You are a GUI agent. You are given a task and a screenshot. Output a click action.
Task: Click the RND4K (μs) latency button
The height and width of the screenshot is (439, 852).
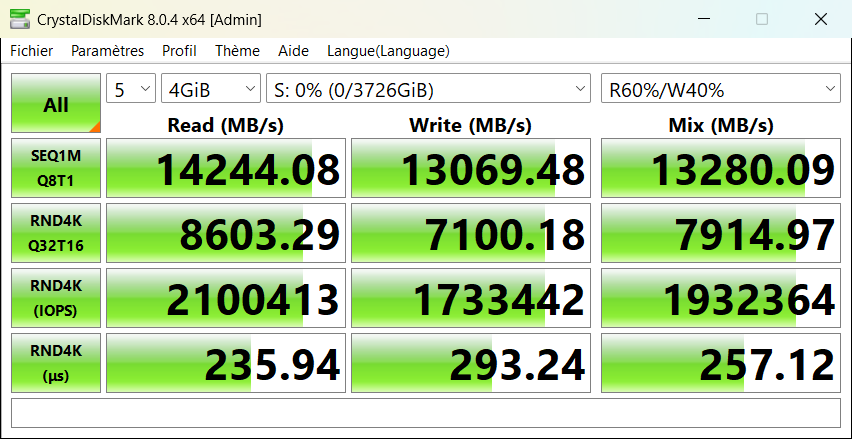56,363
